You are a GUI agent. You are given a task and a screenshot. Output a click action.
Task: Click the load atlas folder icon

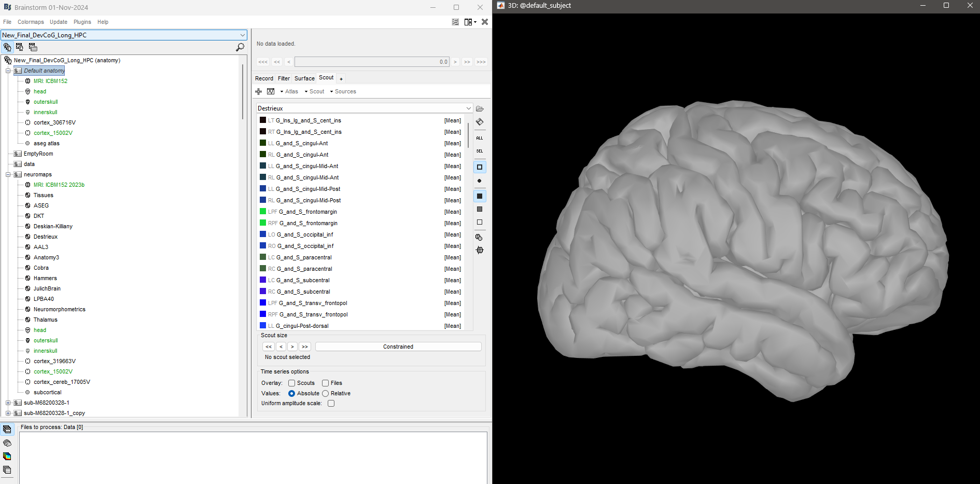point(480,109)
